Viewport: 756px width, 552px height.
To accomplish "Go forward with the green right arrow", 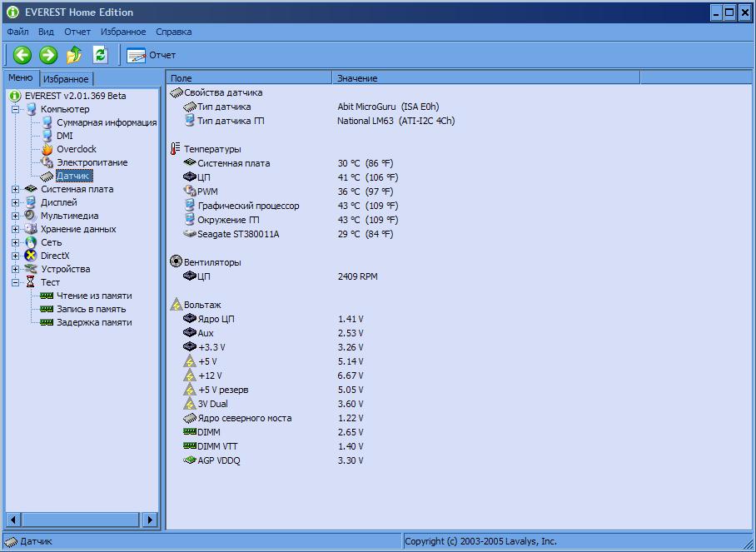I will [x=48, y=55].
